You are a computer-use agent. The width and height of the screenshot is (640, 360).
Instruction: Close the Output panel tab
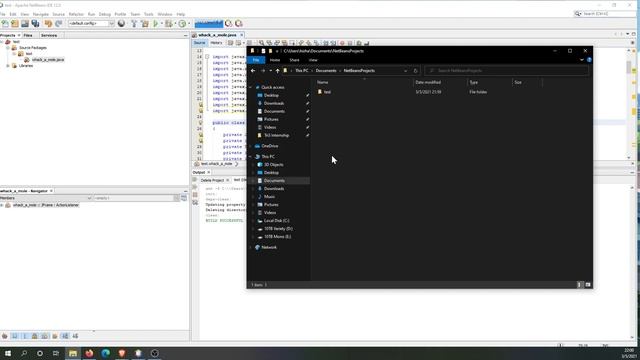click(209, 173)
